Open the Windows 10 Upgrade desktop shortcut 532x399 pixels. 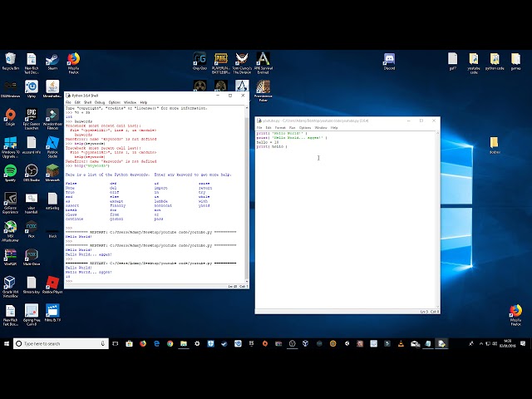pos(11,147)
